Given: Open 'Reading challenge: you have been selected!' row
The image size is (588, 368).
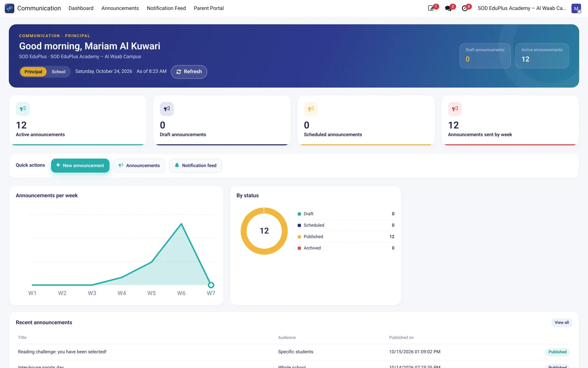Looking at the screenshot, I should pyautogui.click(x=294, y=352).
